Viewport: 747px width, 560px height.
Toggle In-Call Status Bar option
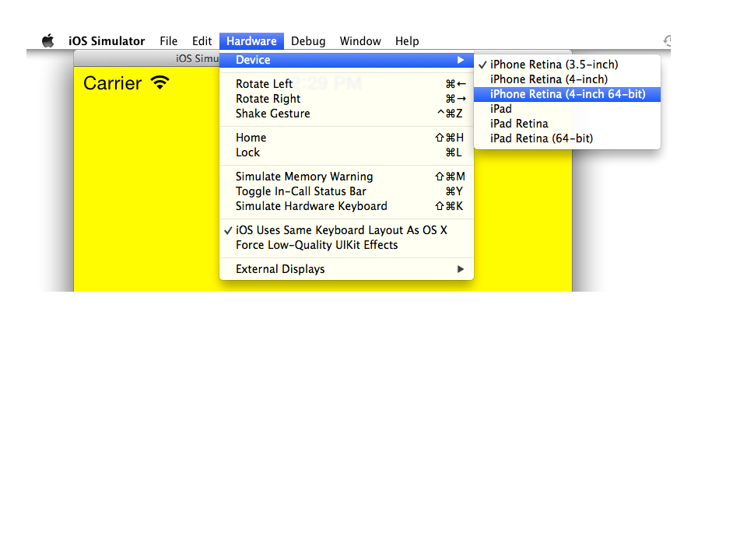tap(300, 191)
